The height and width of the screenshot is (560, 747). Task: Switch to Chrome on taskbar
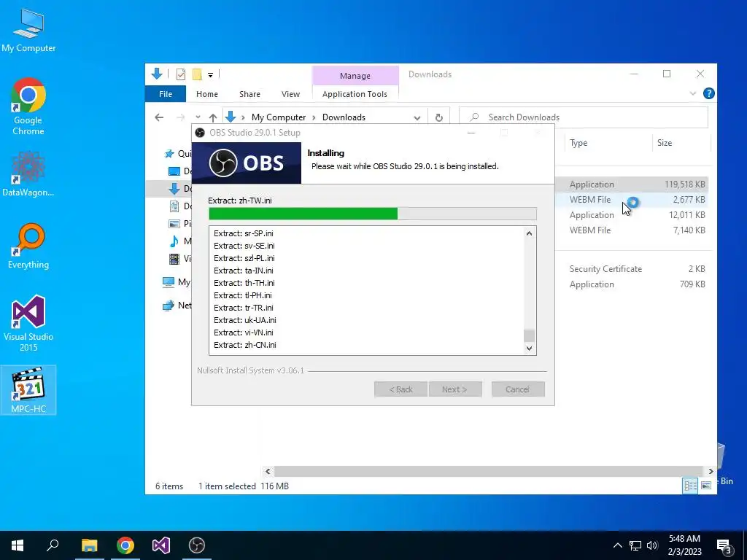pyautogui.click(x=125, y=545)
